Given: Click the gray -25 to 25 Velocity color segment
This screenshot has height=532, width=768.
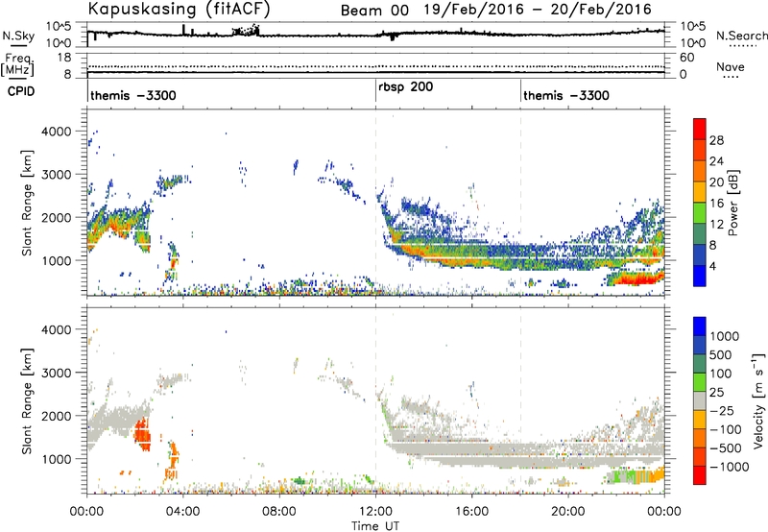Looking at the screenshot, I should (x=700, y=400).
